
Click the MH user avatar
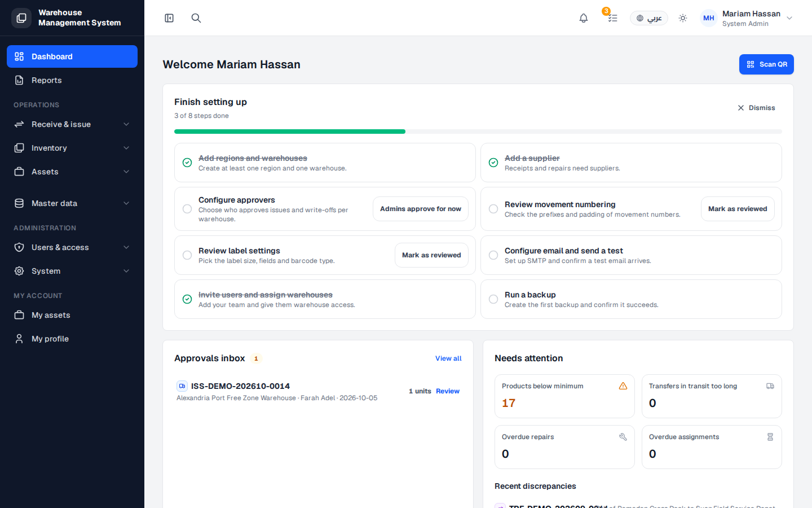tap(709, 18)
